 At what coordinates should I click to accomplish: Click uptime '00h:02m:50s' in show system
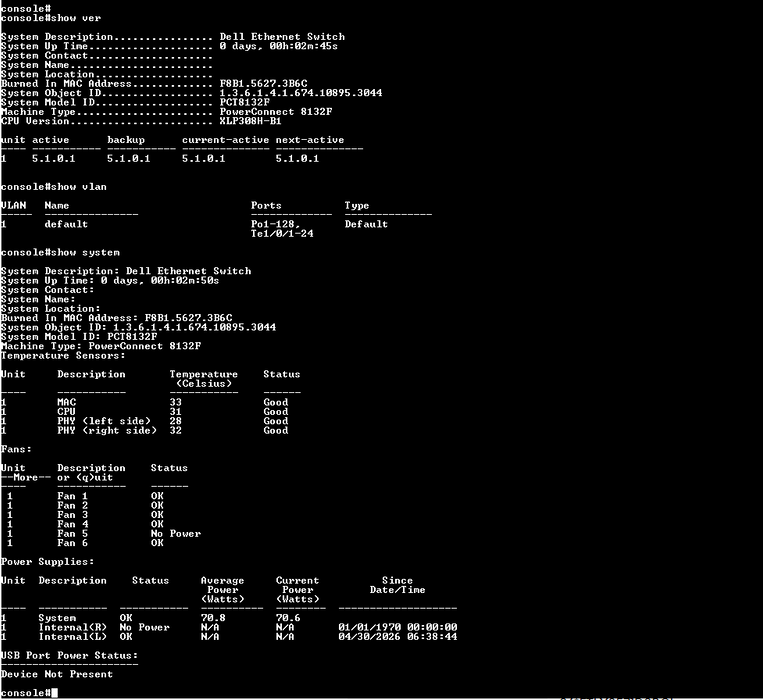click(x=185, y=281)
